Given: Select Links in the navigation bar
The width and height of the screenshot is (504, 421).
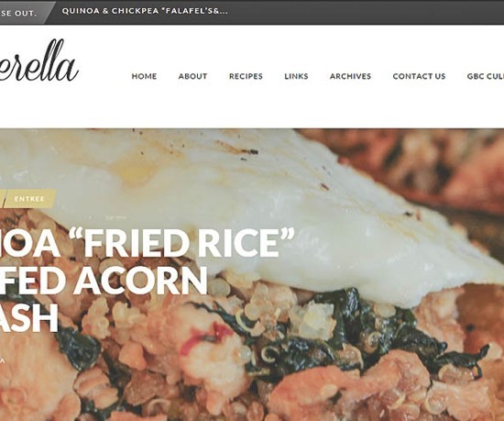Looking at the screenshot, I should 296,76.
